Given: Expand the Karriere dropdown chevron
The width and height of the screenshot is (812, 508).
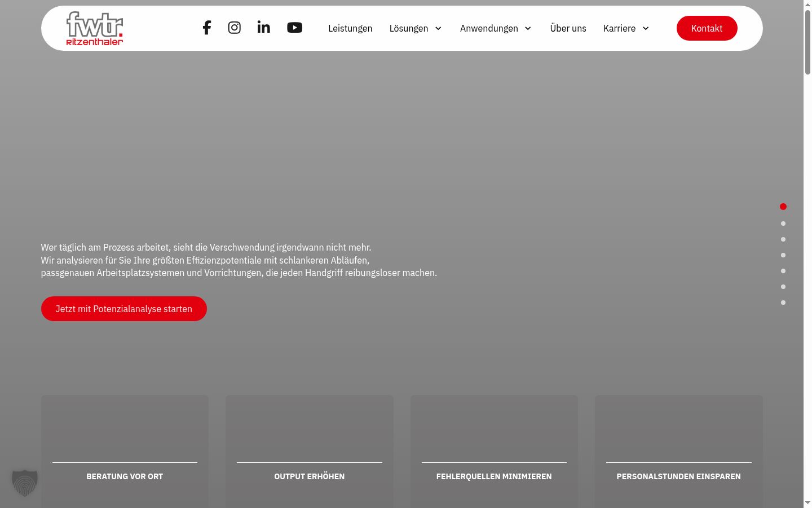Looking at the screenshot, I should [646, 28].
